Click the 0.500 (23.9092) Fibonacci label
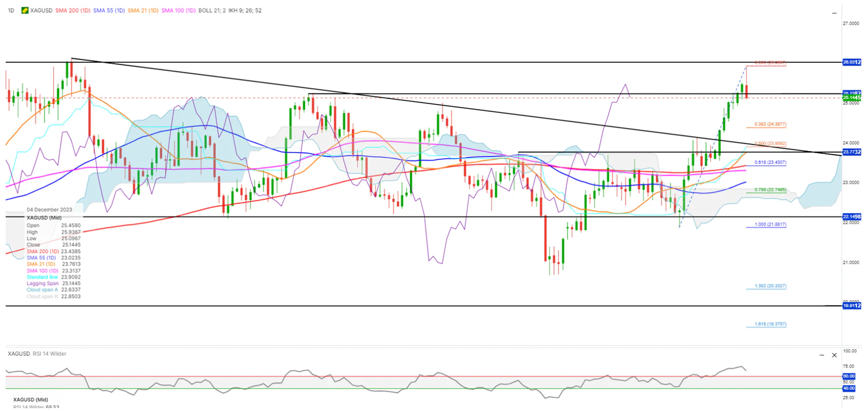 point(770,143)
